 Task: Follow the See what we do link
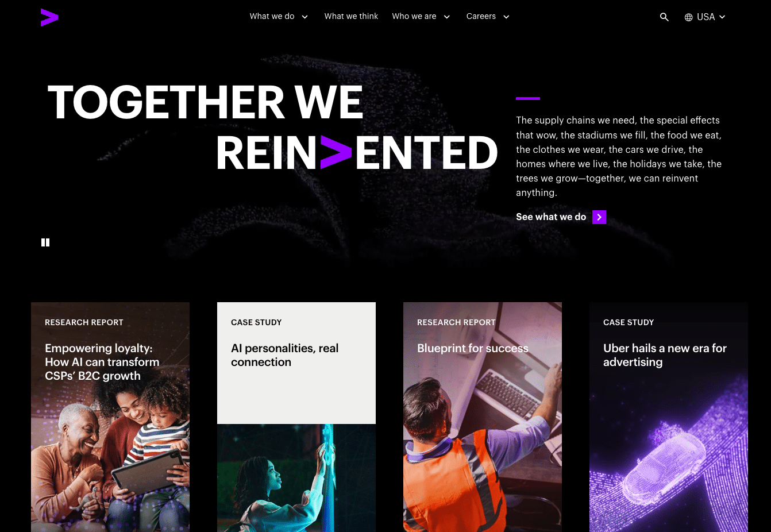point(551,217)
